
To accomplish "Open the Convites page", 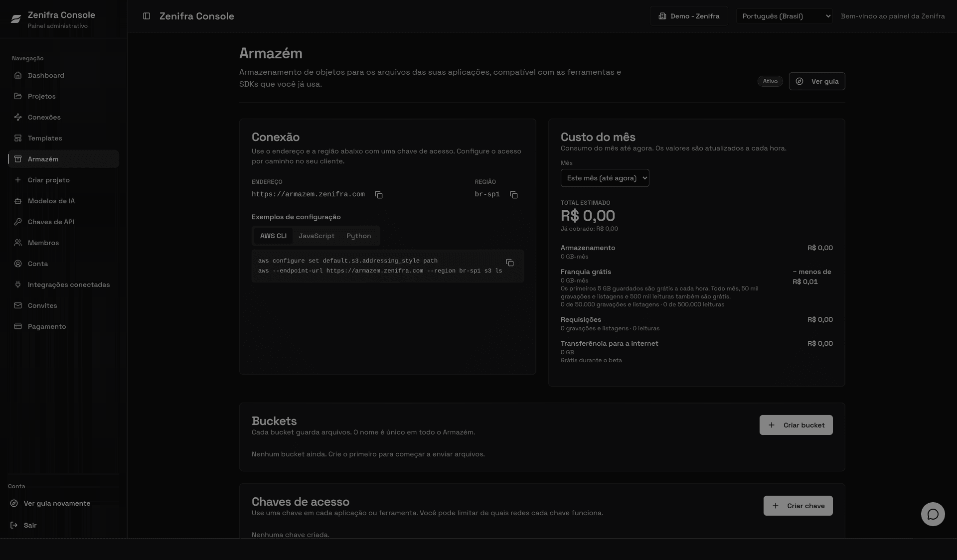I will coord(63,305).
